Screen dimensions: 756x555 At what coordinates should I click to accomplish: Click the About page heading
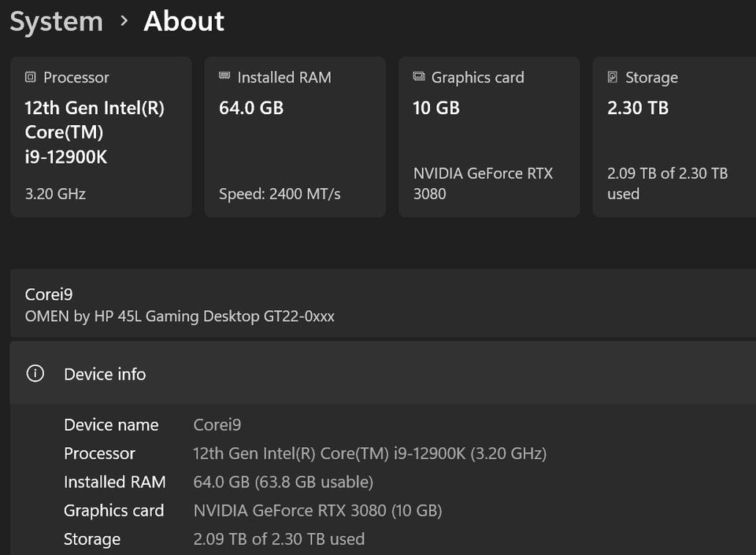click(x=183, y=21)
